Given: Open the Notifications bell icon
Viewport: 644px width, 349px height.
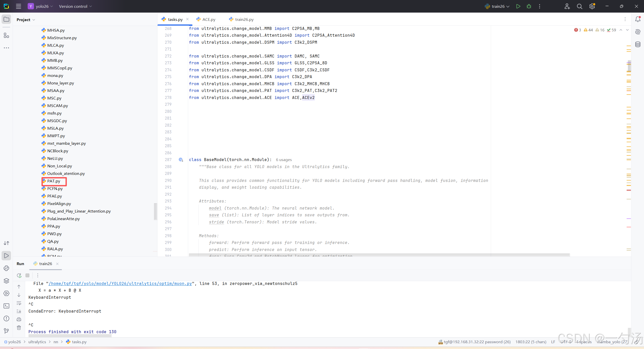Looking at the screenshot, I should [638, 19].
